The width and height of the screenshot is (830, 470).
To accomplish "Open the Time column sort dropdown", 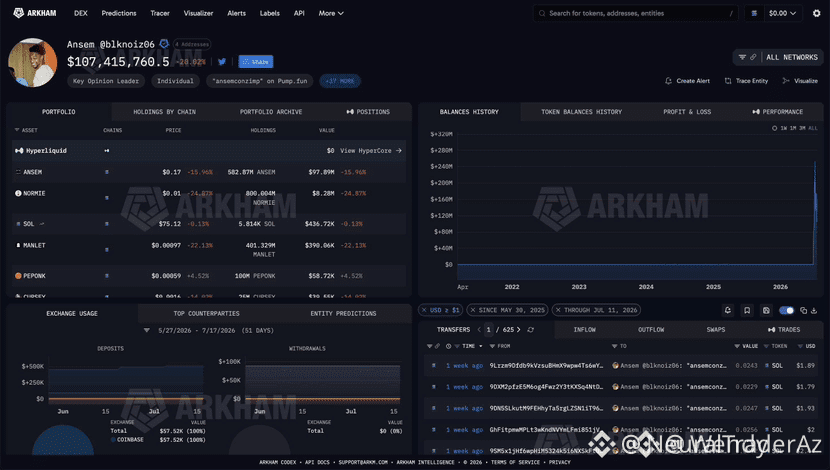I will [481, 346].
